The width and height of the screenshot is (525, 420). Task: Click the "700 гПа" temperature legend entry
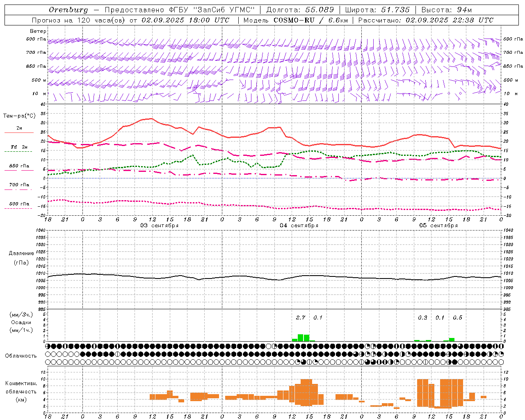pyautogui.click(x=19, y=185)
